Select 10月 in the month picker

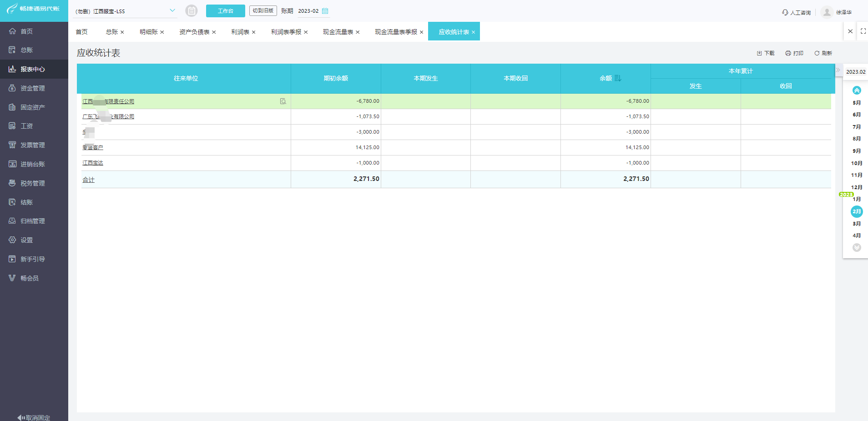[857, 163]
